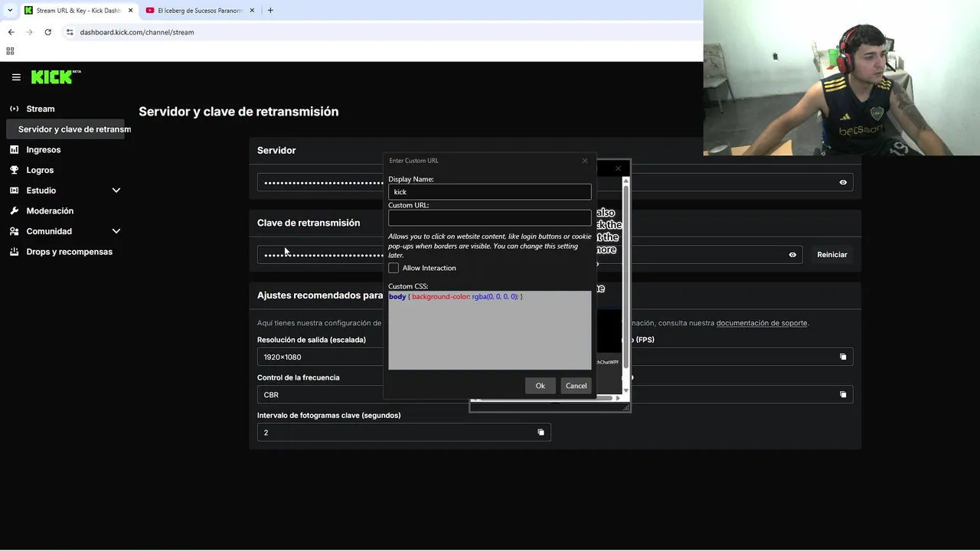Close the Stream URL & Key tab
The height and width of the screenshot is (551, 980).
coord(130,11)
